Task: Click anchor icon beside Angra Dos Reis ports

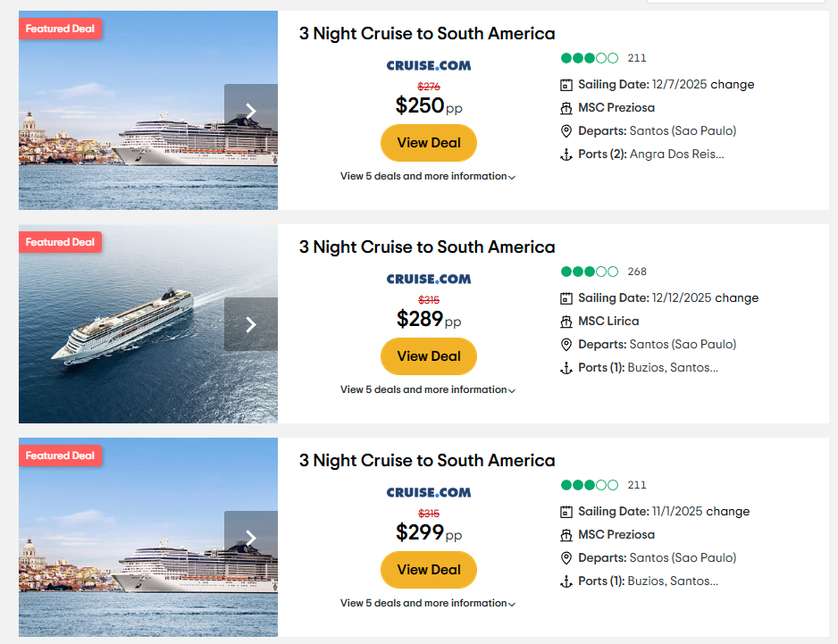Action: (566, 155)
